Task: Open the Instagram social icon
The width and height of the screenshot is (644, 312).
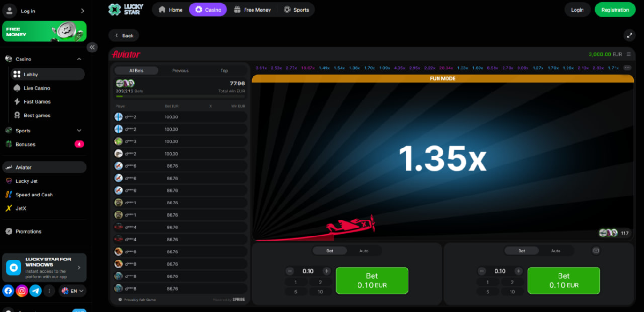Action: [x=22, y=291]
